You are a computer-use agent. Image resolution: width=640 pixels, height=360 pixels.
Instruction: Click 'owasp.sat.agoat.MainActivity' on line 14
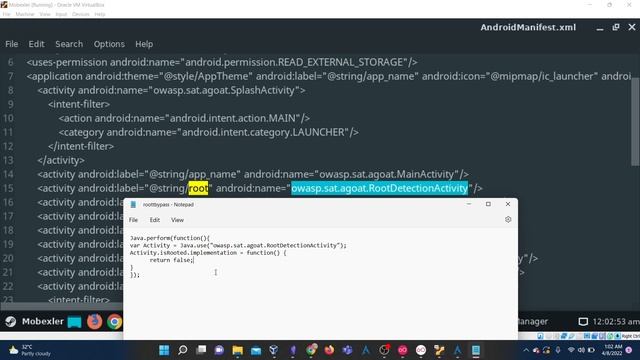[x=386, y=174]
